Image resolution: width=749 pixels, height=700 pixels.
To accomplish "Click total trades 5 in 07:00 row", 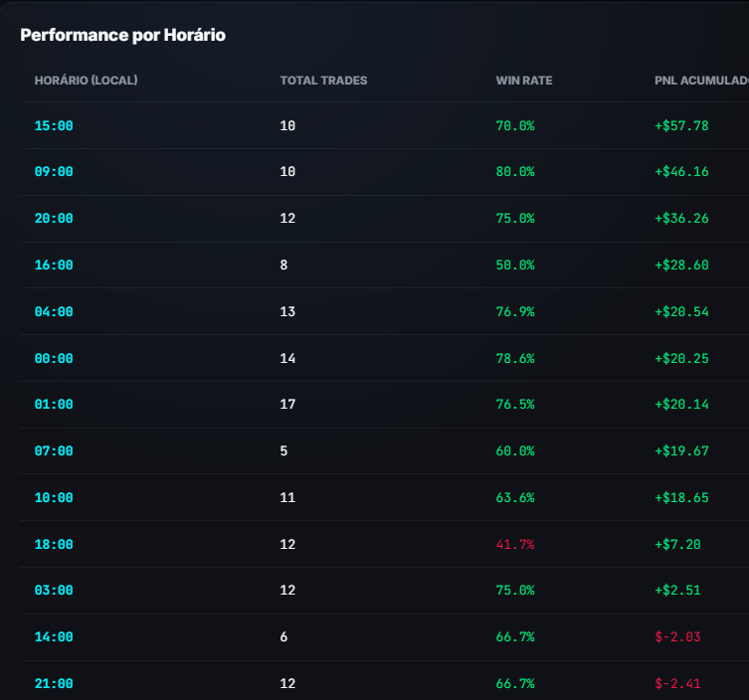I will tap(283, 451).
